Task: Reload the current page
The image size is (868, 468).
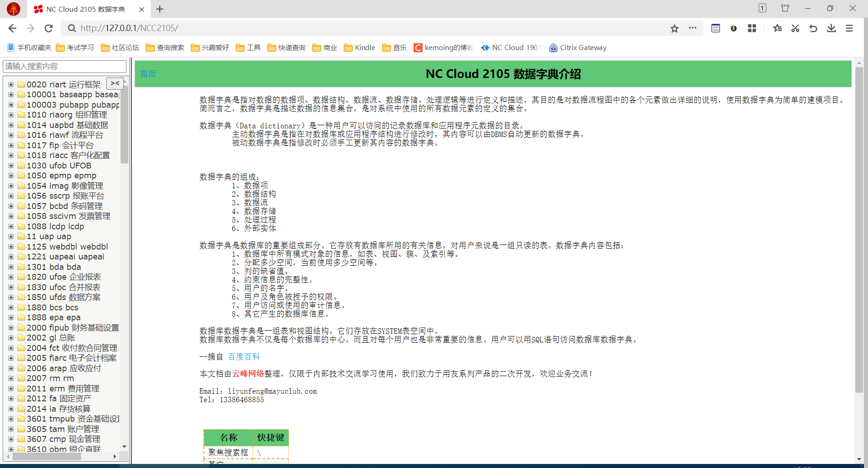Action: click(x=49, y=28)
